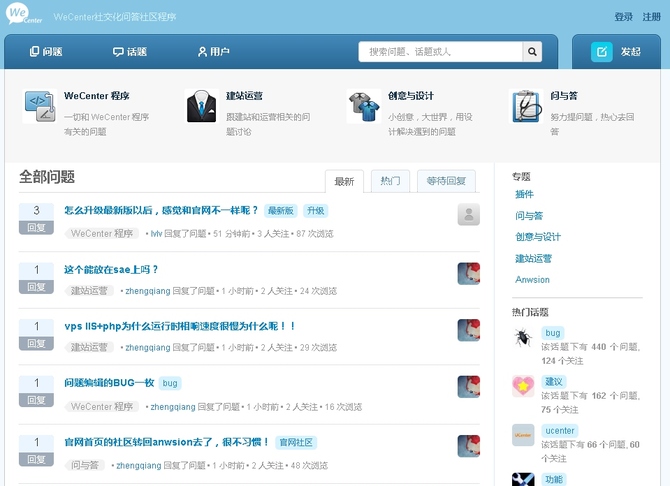Click the 功能 topic tools icon
670x486 pixels.
pos(523,479)
